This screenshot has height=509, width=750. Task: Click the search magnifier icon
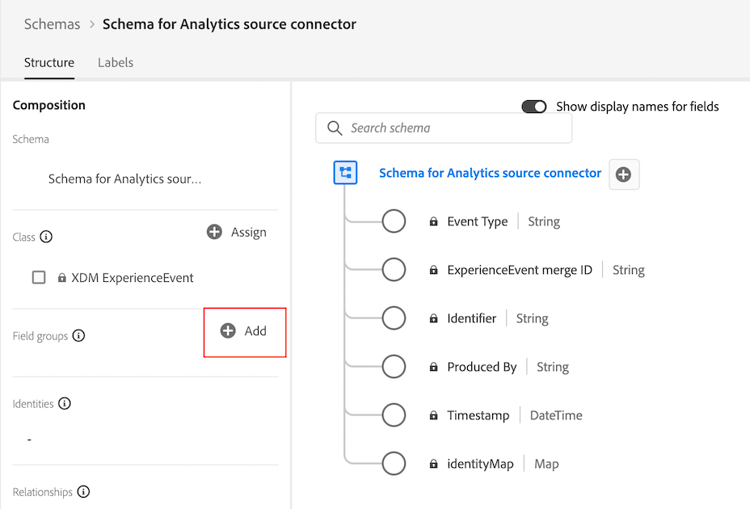[x=334, y=128]
